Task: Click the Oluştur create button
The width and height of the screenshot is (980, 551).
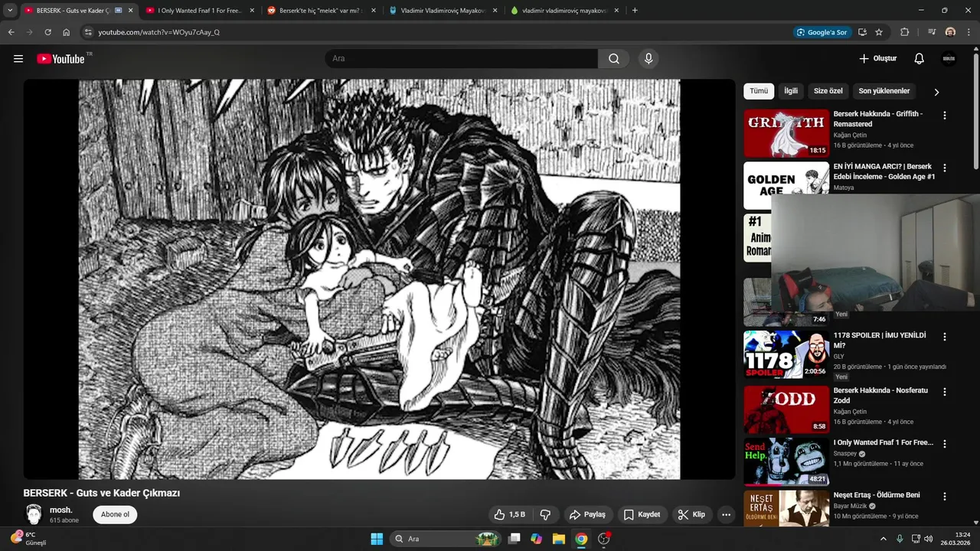Action: point(877,59)
